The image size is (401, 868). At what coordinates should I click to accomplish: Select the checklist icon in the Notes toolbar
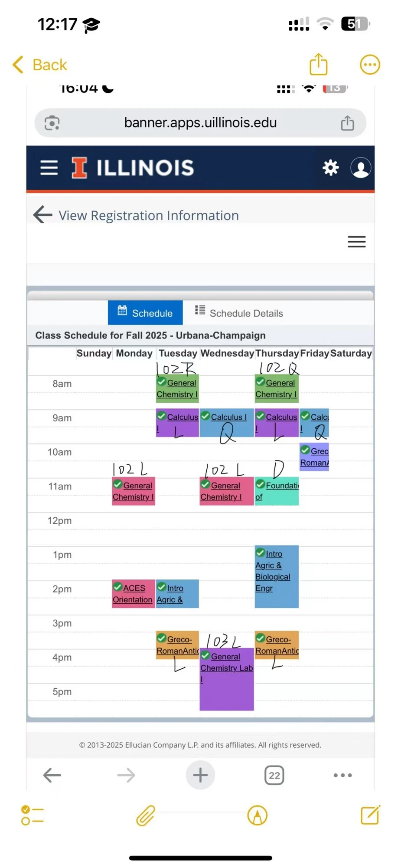click(x=32, y=815)
